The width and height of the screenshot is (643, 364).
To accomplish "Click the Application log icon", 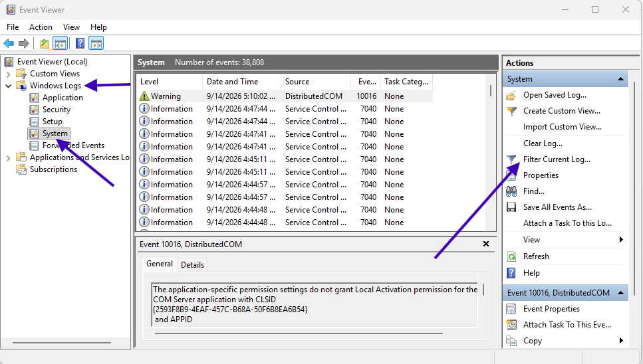I will point(35,98).
